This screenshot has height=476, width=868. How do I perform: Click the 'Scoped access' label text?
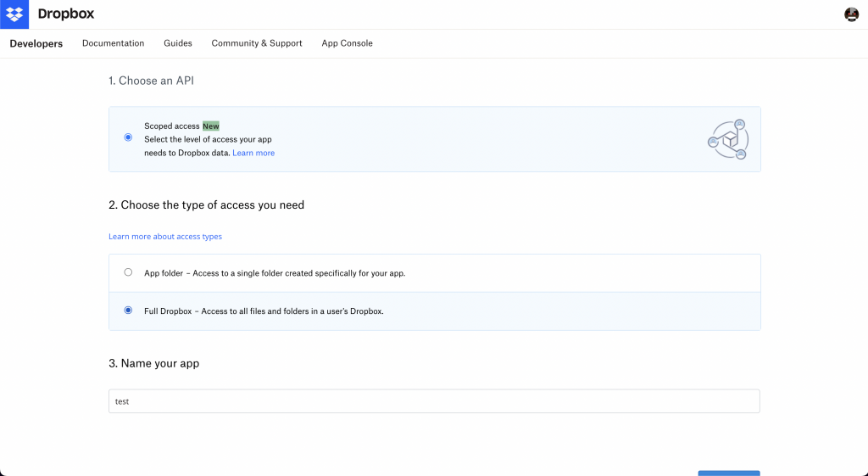coord(171,126)
